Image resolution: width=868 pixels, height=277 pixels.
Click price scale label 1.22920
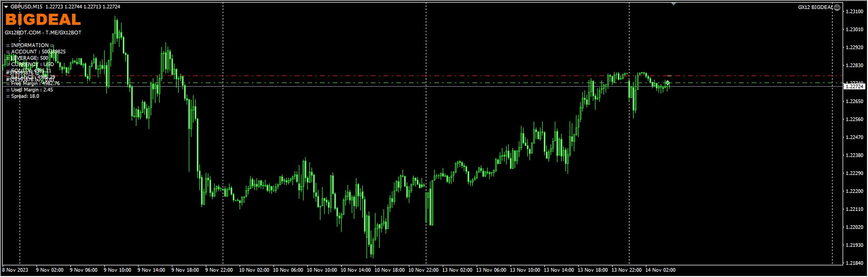(x=855, y=47)
